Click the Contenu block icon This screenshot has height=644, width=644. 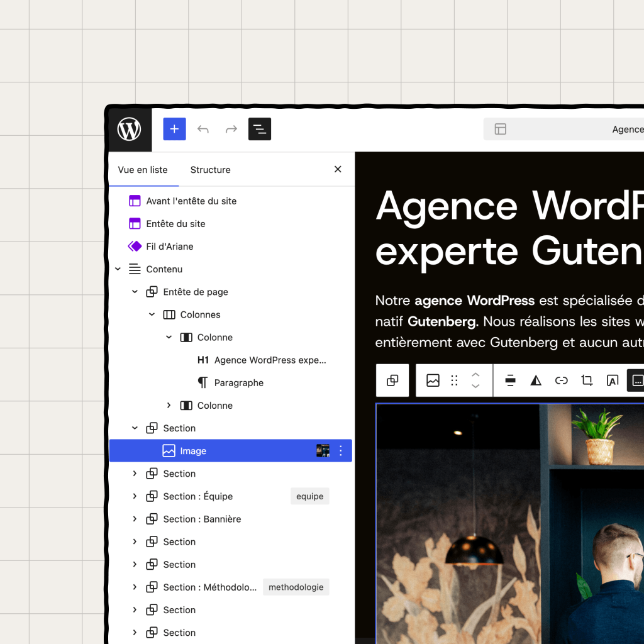pos(135,269)
